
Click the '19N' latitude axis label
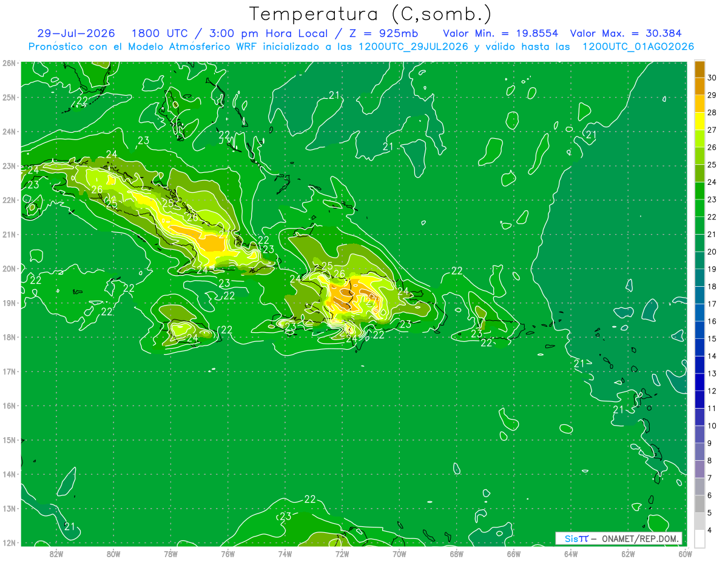(9, 303)
